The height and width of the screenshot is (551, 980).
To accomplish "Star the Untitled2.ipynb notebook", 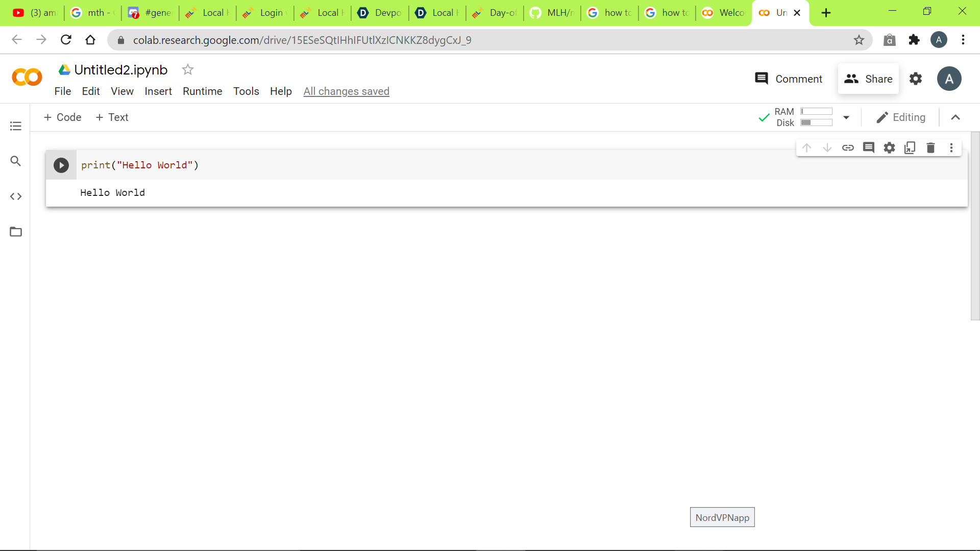I will pos(188,70).
